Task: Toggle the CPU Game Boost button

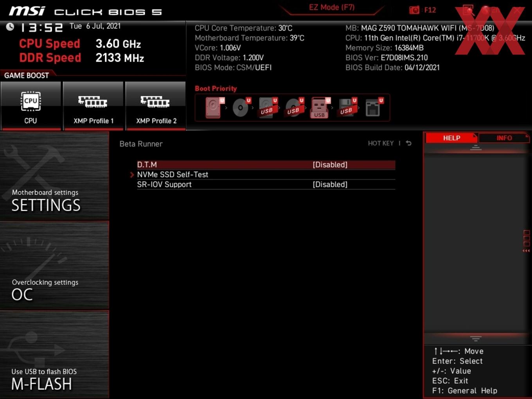Action: pyautogui.click(x=31, y=106)
